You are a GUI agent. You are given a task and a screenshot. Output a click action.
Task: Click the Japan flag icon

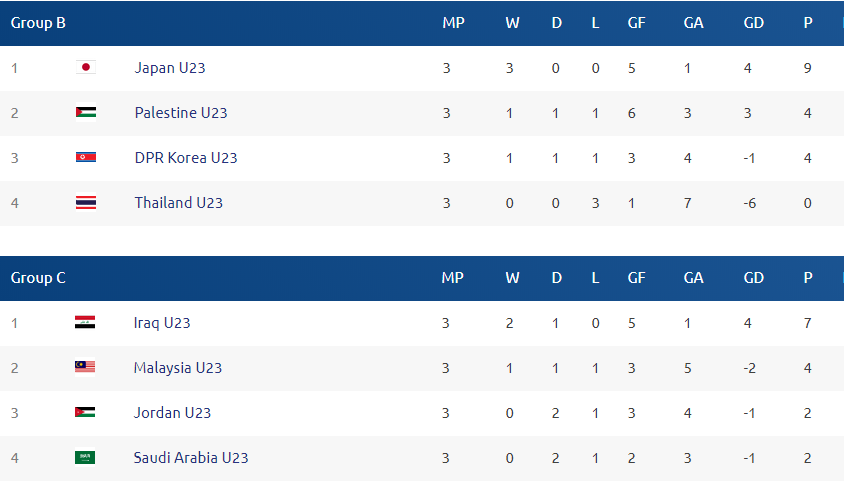click(x=86, y=67)
